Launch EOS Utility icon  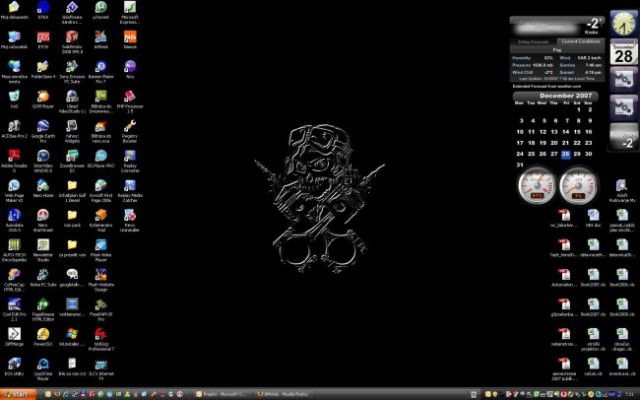pyautogui.click(x=14, y=367)
